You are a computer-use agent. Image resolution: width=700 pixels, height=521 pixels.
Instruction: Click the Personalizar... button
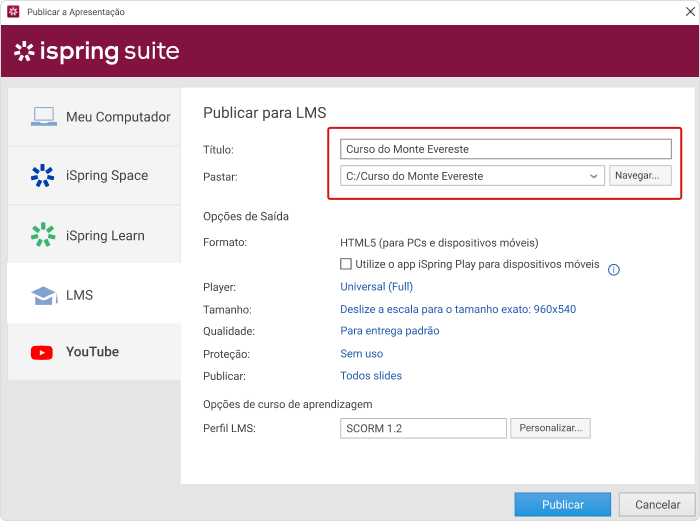click(x=550, y=428)
